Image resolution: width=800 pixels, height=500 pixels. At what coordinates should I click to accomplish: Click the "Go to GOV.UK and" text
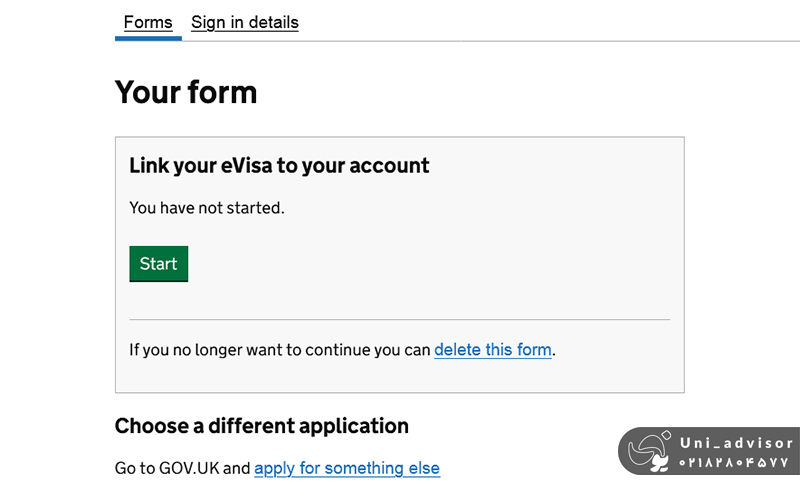click(183, 468)
